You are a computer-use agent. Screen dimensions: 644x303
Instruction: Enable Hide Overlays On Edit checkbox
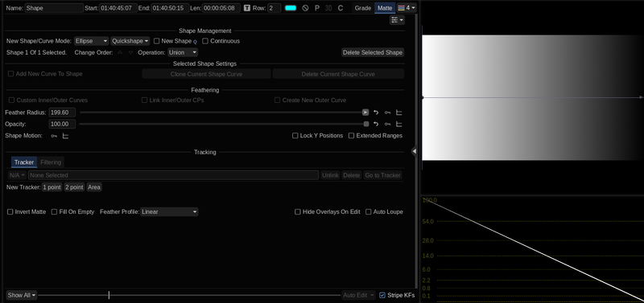(x=298, y=212)
